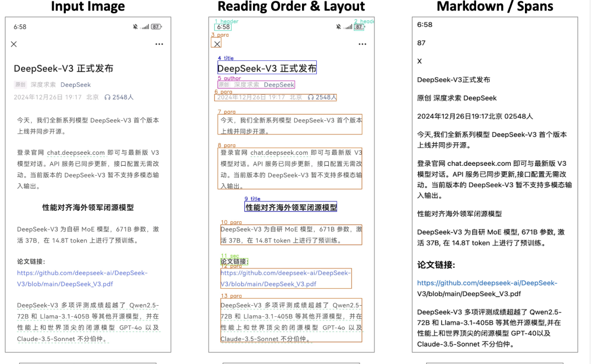Tap the X close icon in Reading Order panel
Viewport: 593px width, 364px height.
click(217, 44)
